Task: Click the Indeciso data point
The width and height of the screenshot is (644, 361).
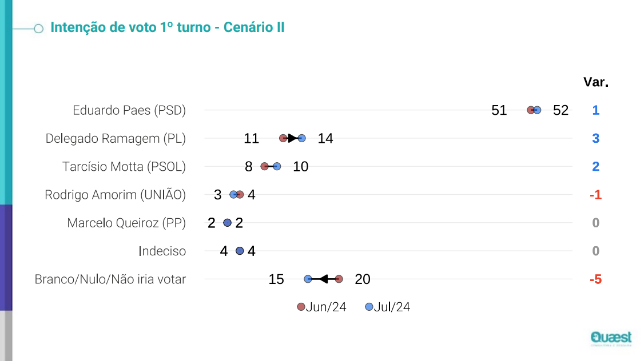Action: [x=240, y=251]
